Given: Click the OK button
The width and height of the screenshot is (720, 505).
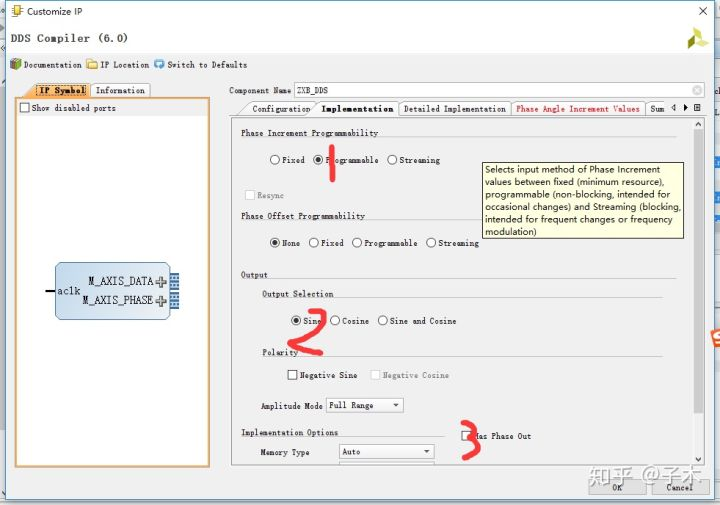Looking at the screenshot, I should coord(617,487).
